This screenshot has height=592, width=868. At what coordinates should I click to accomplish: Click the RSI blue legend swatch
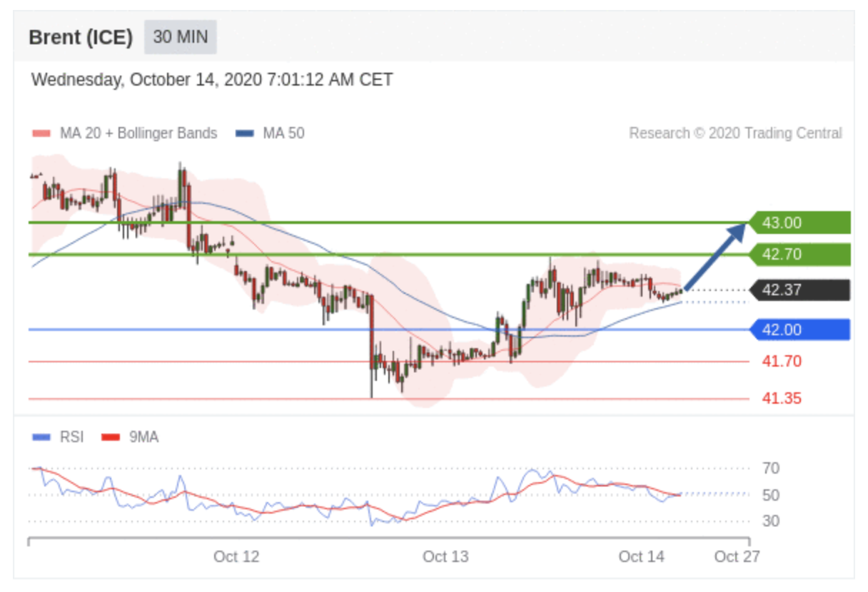click(x=41, y=437)
